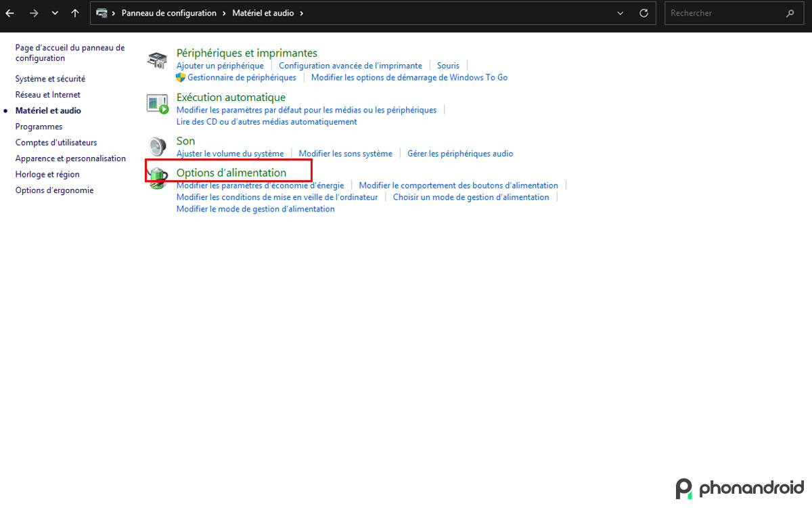812x508 pixels.
Task: Open Périphériques et imprimantes printer icon
Action: [156, 60]
